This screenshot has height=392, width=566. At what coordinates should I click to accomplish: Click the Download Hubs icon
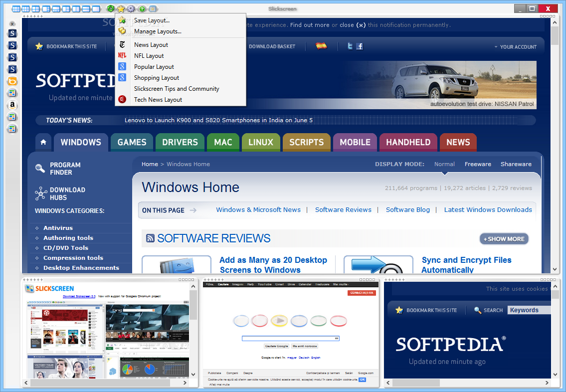(41, 194)
